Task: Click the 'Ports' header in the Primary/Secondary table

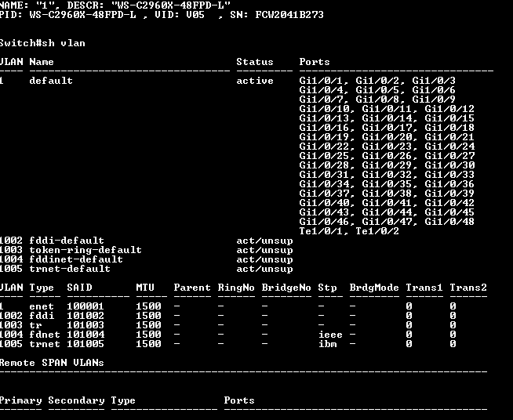Action: tap(239, 400)
